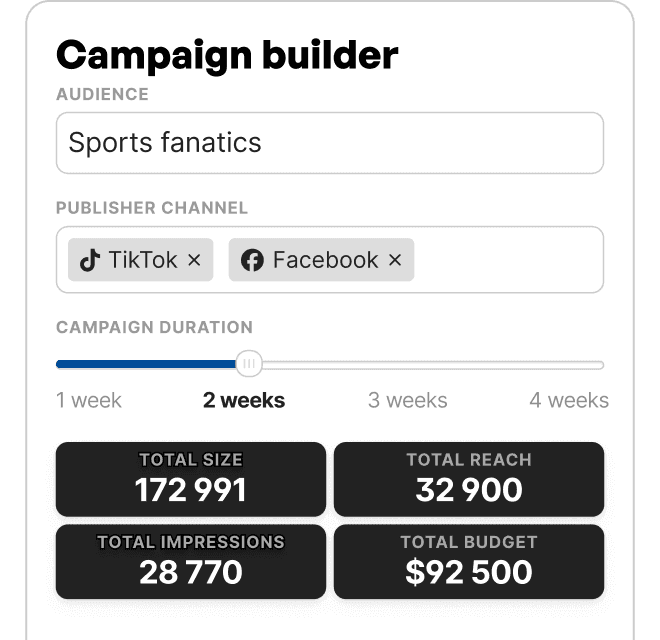Click the Total Reach stat card
The height and width of the screenshot is (640, 660).
coord(469,479)
